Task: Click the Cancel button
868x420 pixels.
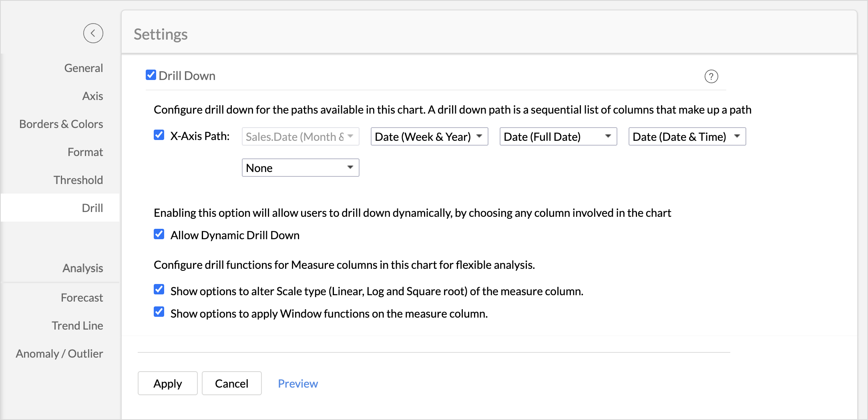Action: [231, 384]
